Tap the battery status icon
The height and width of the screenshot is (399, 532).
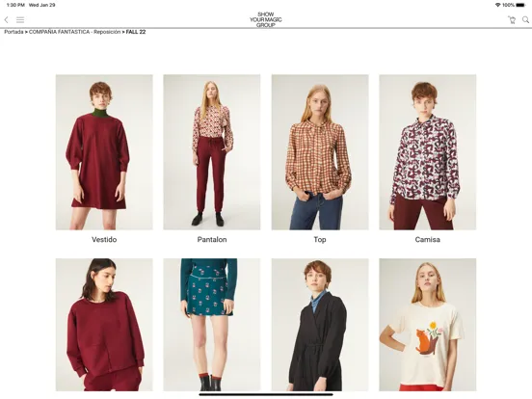point(520,5)
